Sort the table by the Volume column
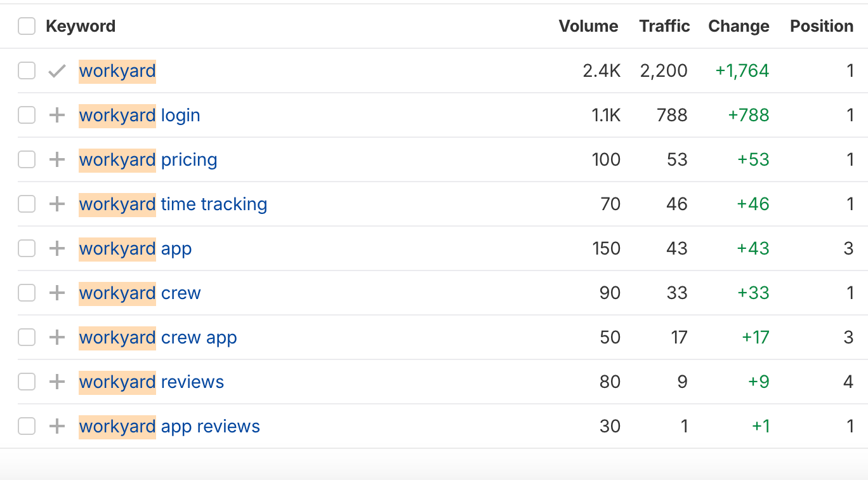Viewport: 868px width, 480px height. (x=588, y=27)
